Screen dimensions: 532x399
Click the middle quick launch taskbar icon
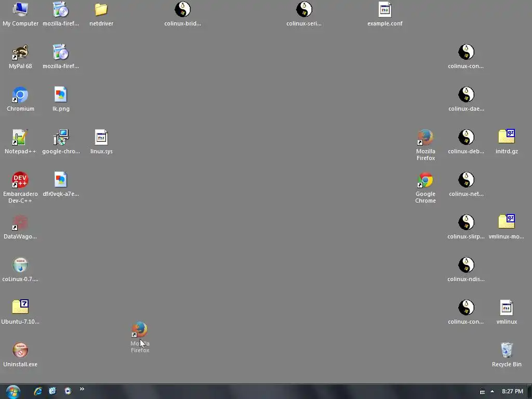pos(52,391)
